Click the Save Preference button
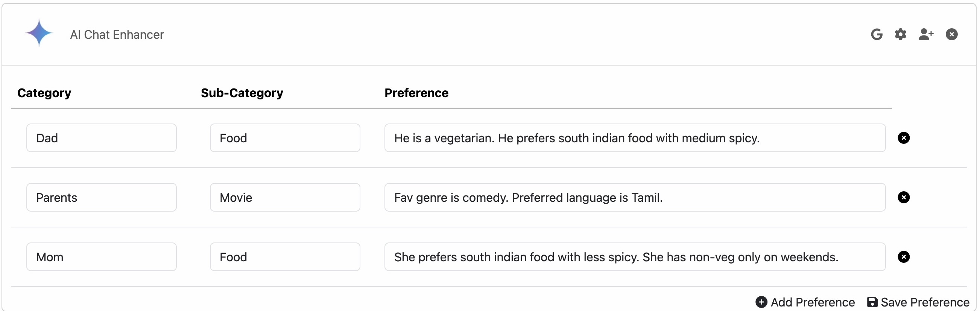980x311 pixels. click(x=918, y=302)
